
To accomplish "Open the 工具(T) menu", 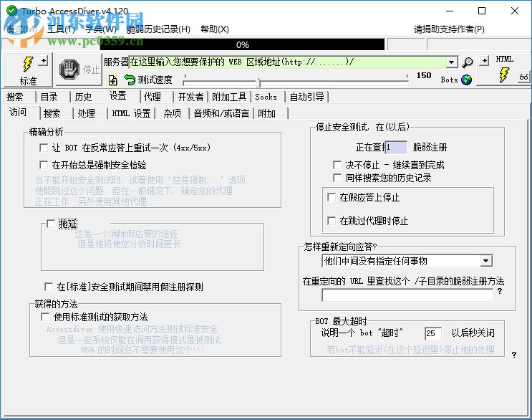I will 61,29.
